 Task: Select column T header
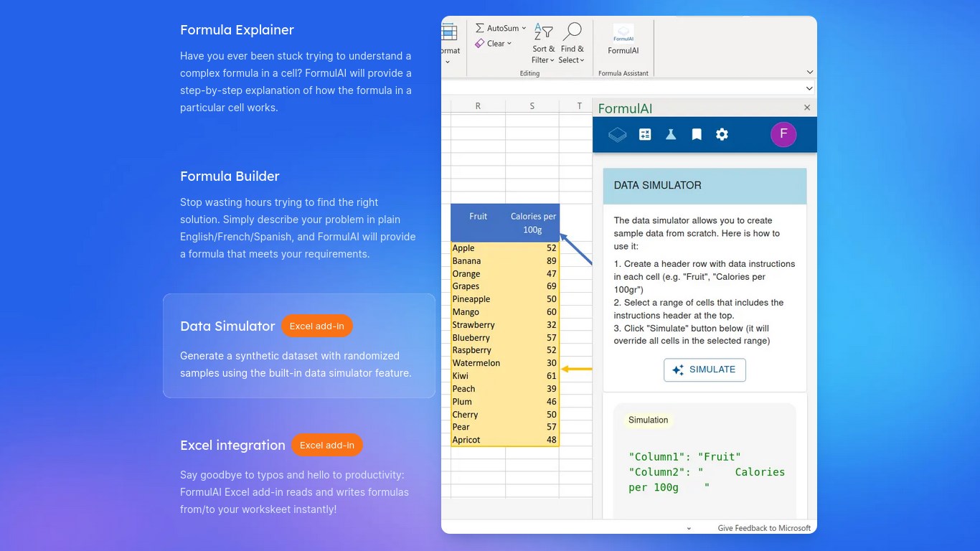[576, 106]
